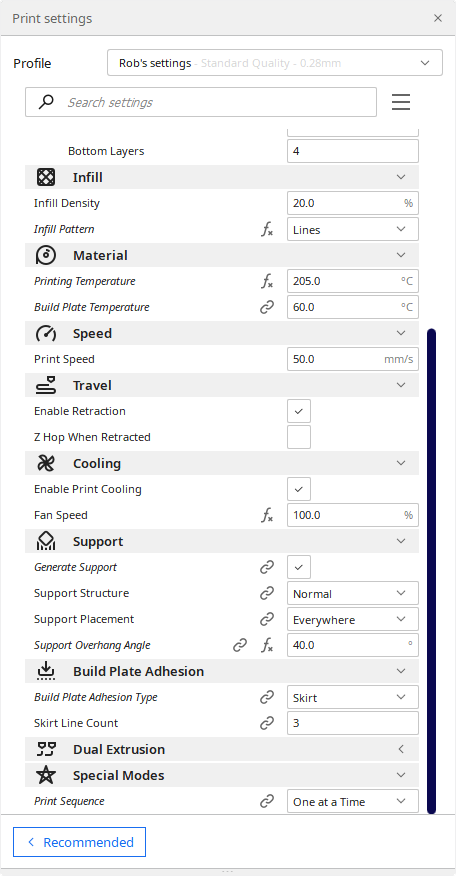Click the Fan Speed value field
Viewport: 456px width, 876px height.
(353, 515)
